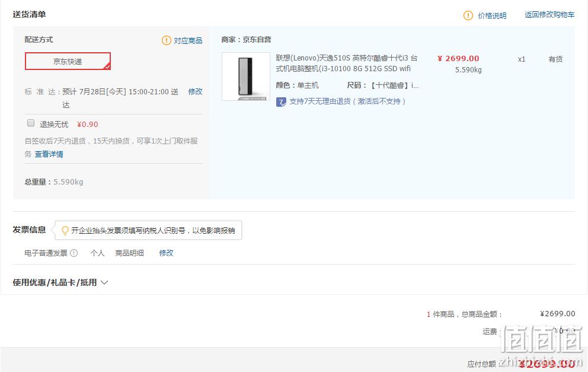Click the 对应商品 info icon
The width and height of the screenshot is (588, 372).
click(166, 40)
